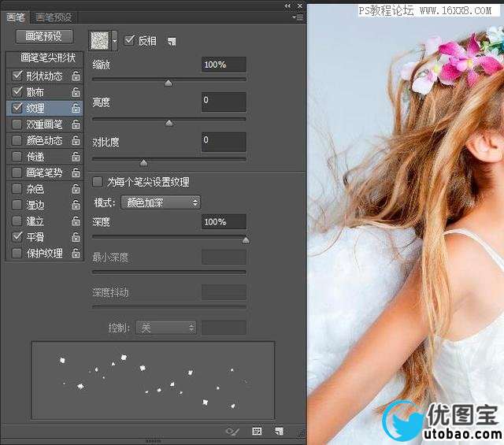The width and height of the screenshot is (504, 445).
Task: Click the 缩放 value field showing 100%
Action: (224, 65)
